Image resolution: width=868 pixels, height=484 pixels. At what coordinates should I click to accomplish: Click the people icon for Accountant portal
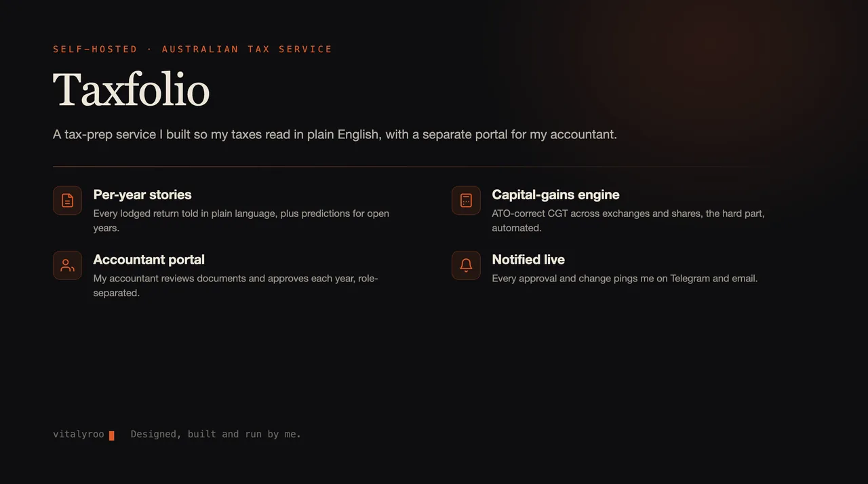point(67,266)
